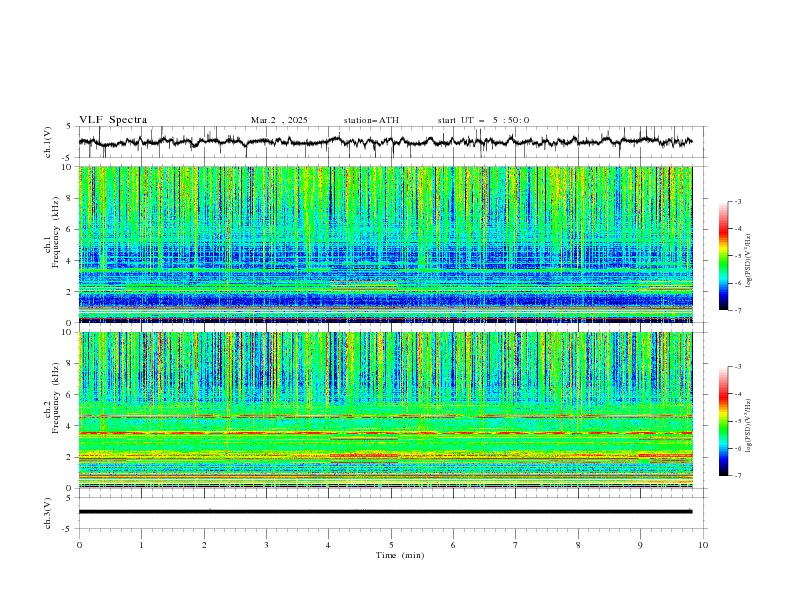792x612 pixels.
Task: Click the ch.2 spectrogram color scale bar
Action: [723, 421]
